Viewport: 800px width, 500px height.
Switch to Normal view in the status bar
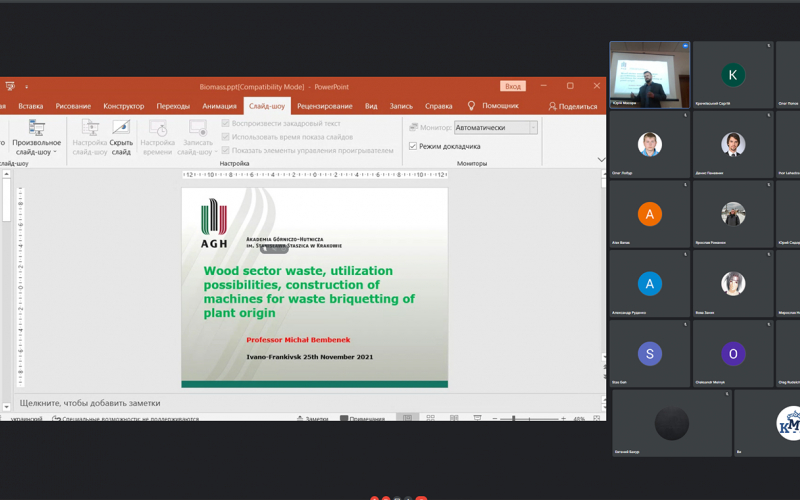pyautogui.click(x=407, y=418)
